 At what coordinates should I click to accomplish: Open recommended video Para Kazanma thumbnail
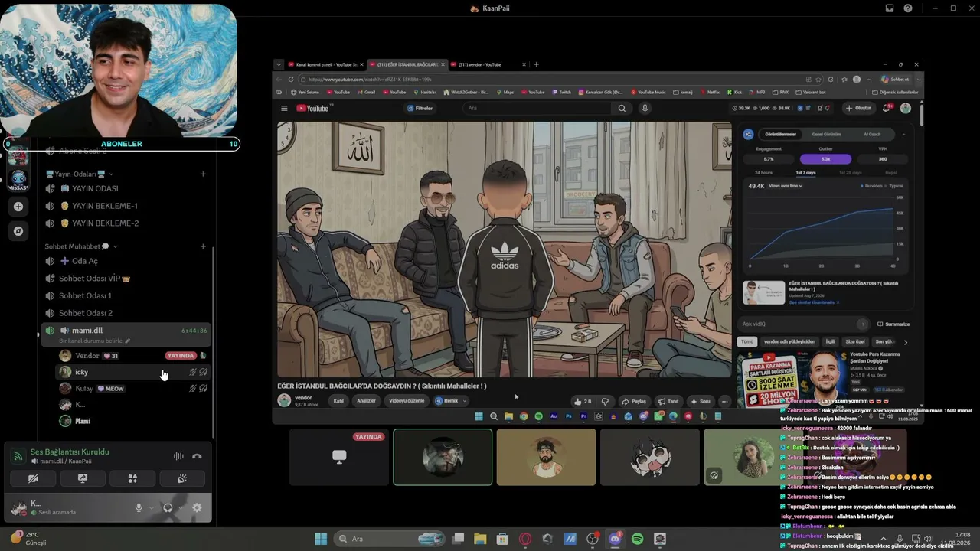(792, 380)
